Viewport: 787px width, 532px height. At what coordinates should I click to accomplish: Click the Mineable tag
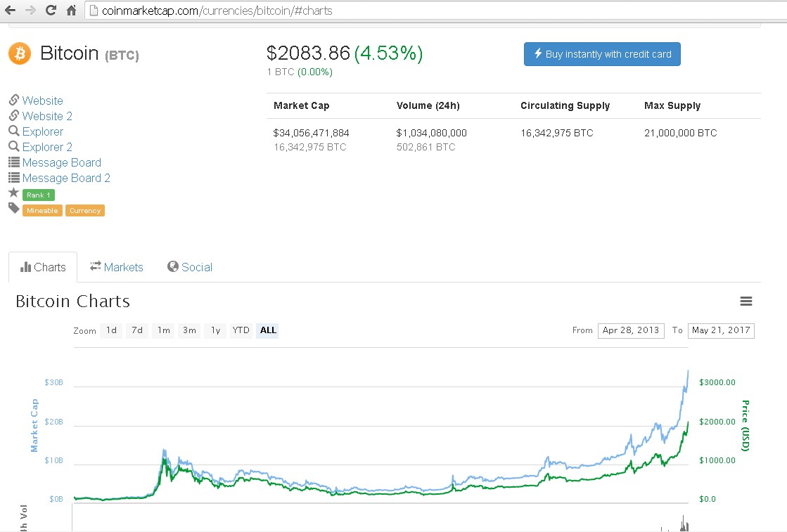[x=42, y=211]
